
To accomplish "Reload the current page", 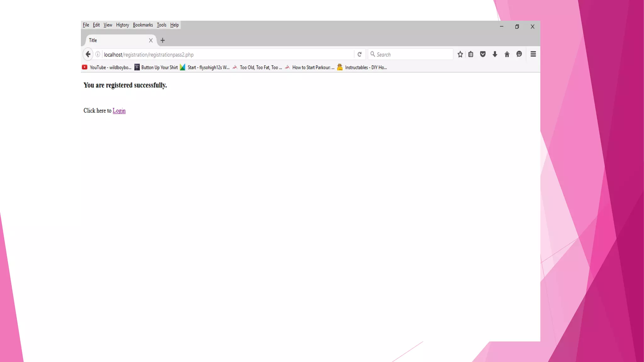I will point(359,54).
